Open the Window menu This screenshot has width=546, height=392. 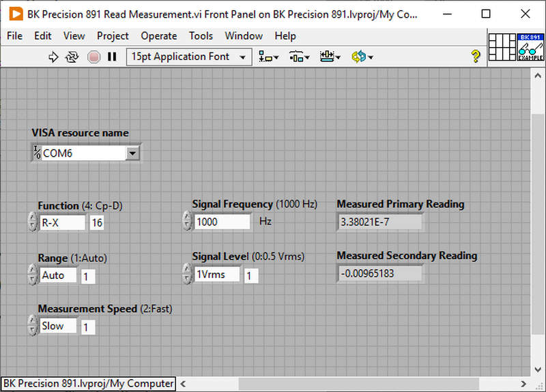244,36
